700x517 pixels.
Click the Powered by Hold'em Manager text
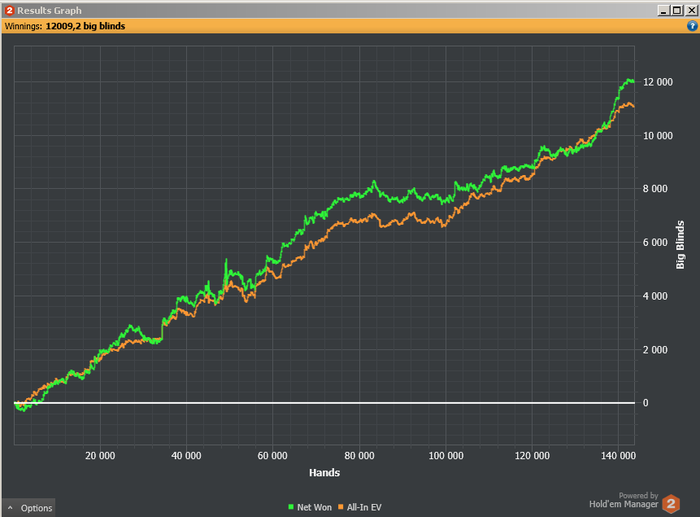[x=624, y=500]
